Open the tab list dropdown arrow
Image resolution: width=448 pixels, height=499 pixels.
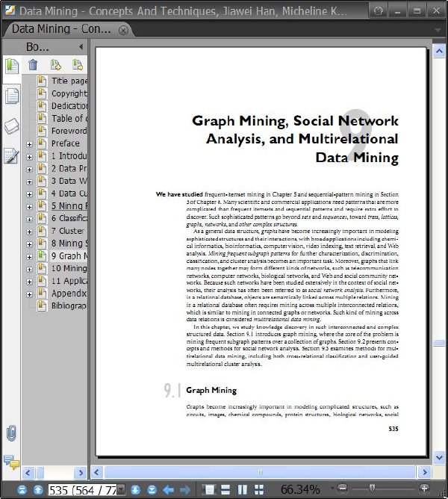pos(438,30)
